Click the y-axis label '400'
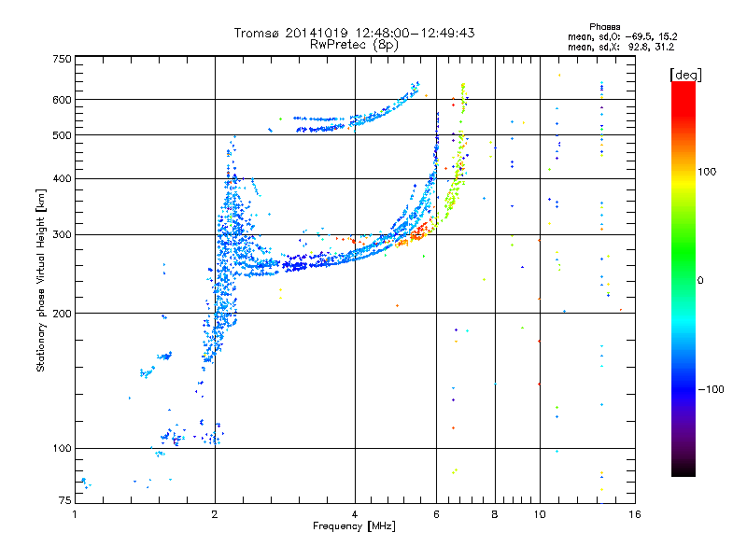 click(x=62, y=179)
